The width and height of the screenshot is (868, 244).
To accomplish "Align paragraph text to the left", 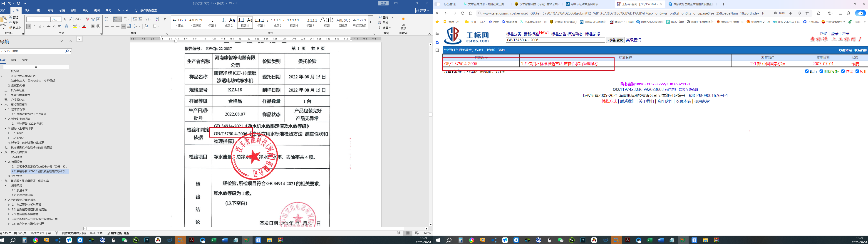I will (107, 26).
